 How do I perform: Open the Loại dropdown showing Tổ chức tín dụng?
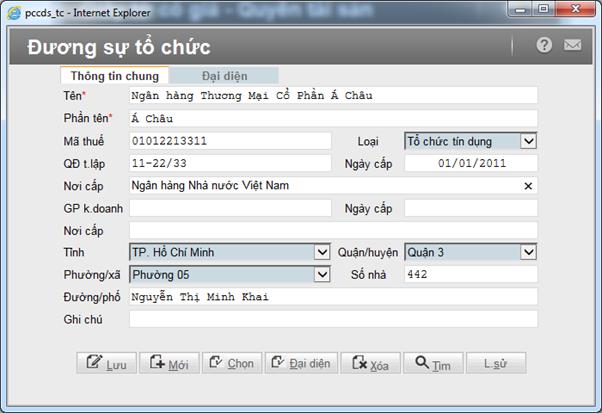[x=470, y=141]
